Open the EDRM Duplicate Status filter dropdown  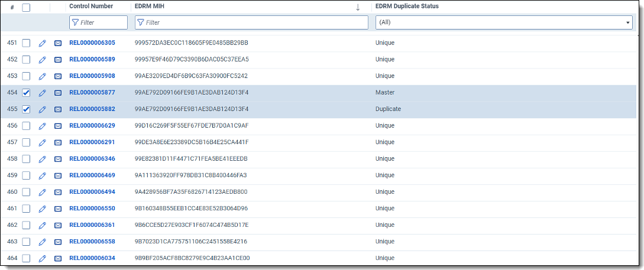pyautogui.click(x=504, y=22)
